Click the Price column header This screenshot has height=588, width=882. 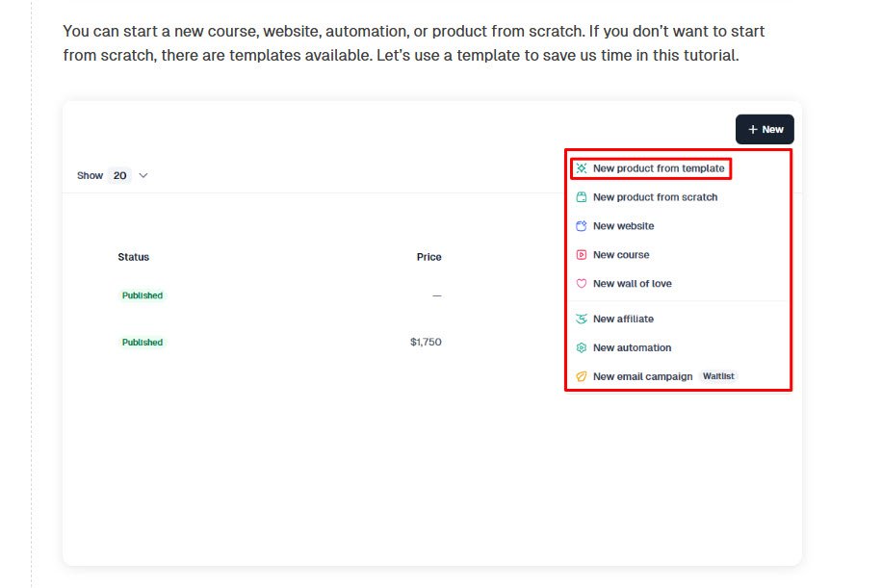coord(429,257)
